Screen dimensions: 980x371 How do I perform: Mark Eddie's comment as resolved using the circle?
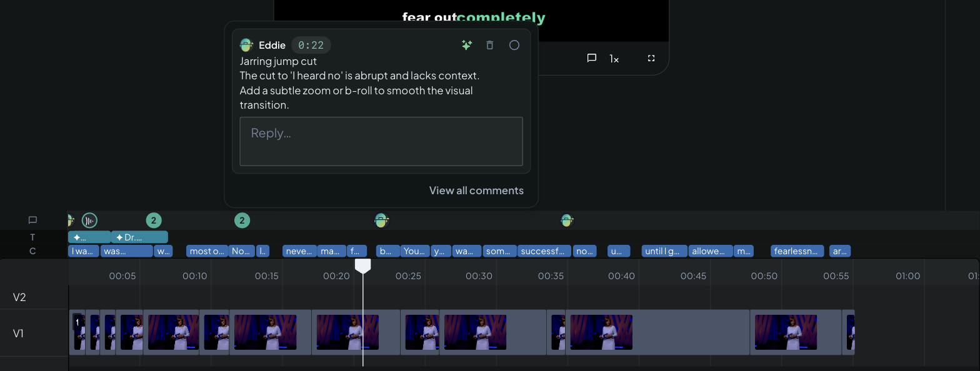click(x=514, y=45)
